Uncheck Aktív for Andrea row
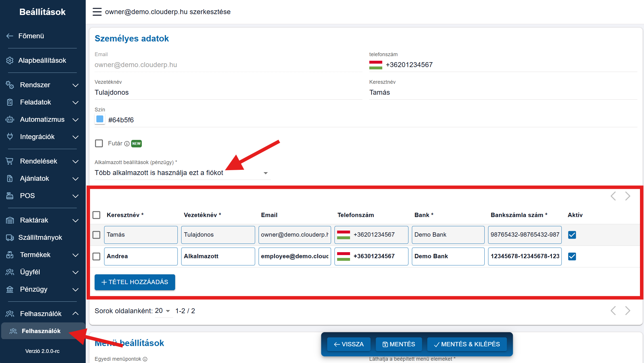644x363 pixels. click(572, 256)
